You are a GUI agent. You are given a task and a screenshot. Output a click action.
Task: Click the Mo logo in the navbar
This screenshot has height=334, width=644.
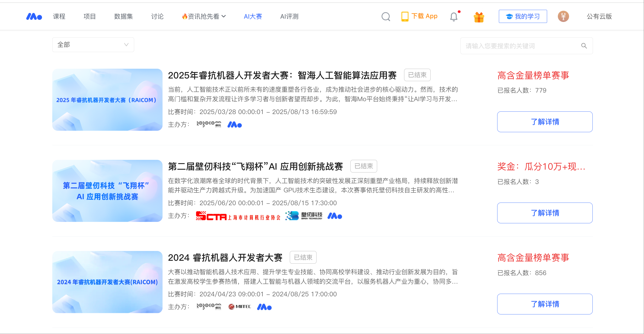pyautogui.click(x=34, y=16)
